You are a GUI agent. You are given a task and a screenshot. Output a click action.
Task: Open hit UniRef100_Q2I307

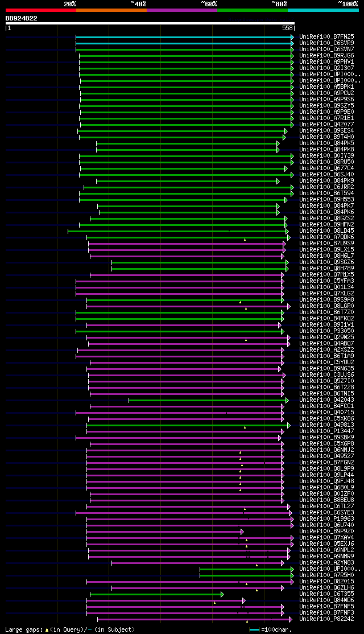[x=326, y=68]
